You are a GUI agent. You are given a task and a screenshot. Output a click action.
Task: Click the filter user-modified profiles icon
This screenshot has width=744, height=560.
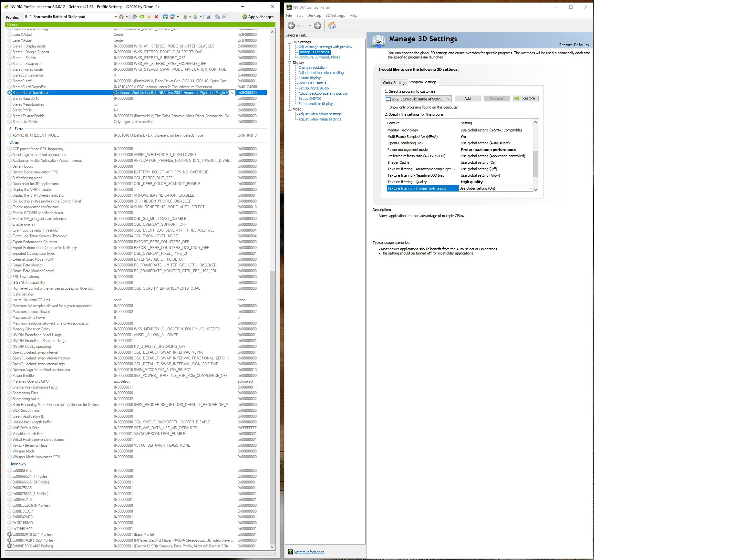(x=208, y=17)
